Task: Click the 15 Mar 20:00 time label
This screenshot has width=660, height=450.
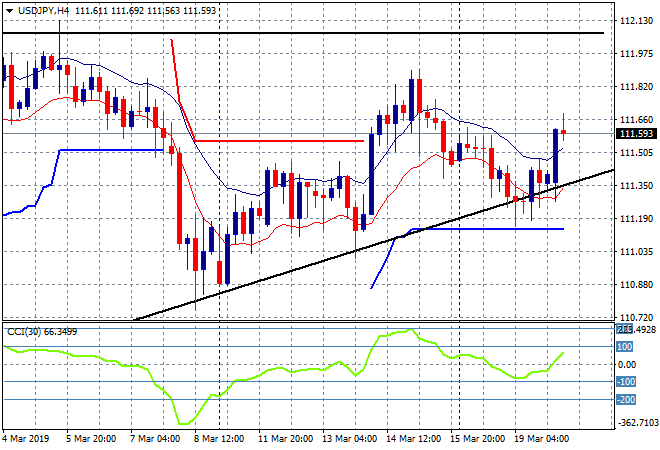Action: pyautogui.click(x=477, y=439)
